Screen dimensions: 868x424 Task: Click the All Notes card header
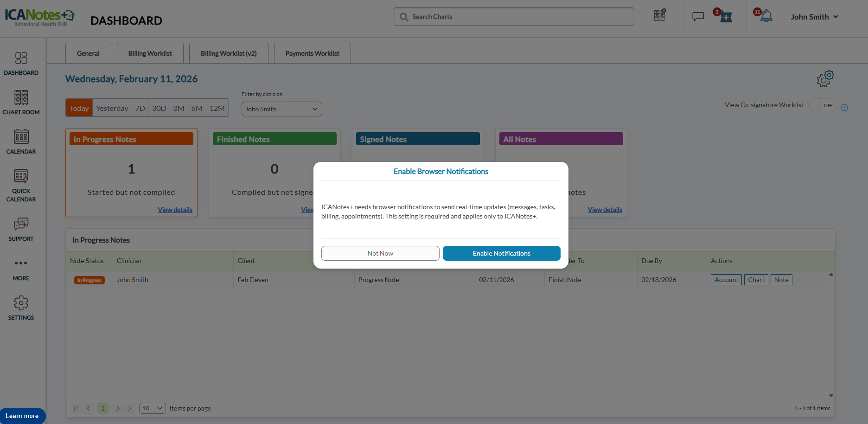(561, 139)
